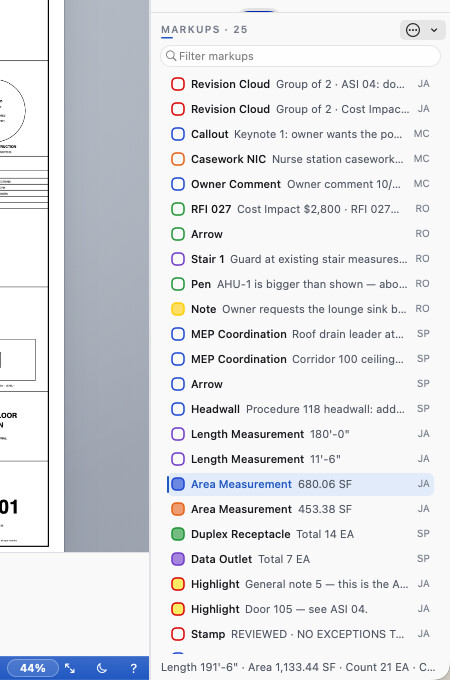Select 'MEP Coordination' Corridor 100 ceiling row
The height and width of the screenshot is (680, 450).
click(x=300, y=359)
